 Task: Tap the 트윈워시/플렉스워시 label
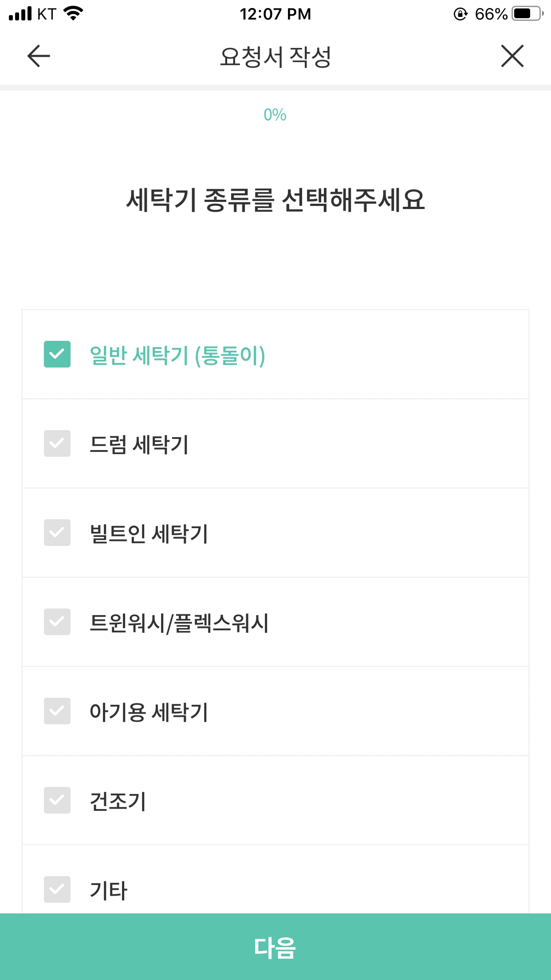click(x=179, y=623)
